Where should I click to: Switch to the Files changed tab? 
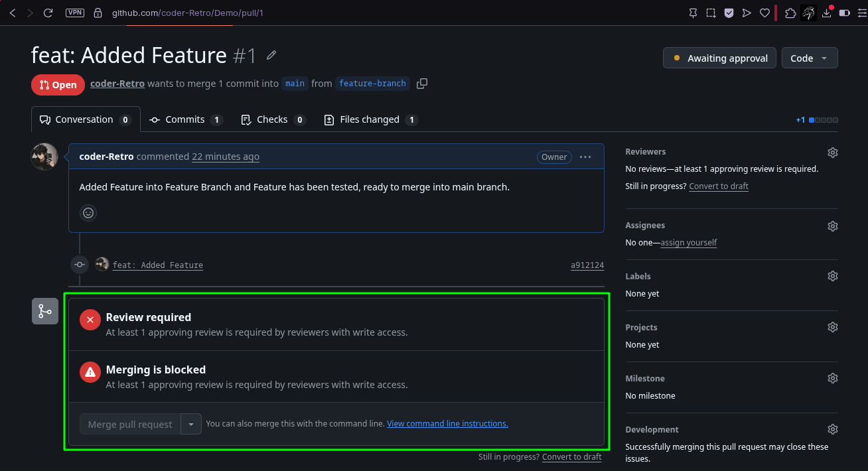click(370, 119)
